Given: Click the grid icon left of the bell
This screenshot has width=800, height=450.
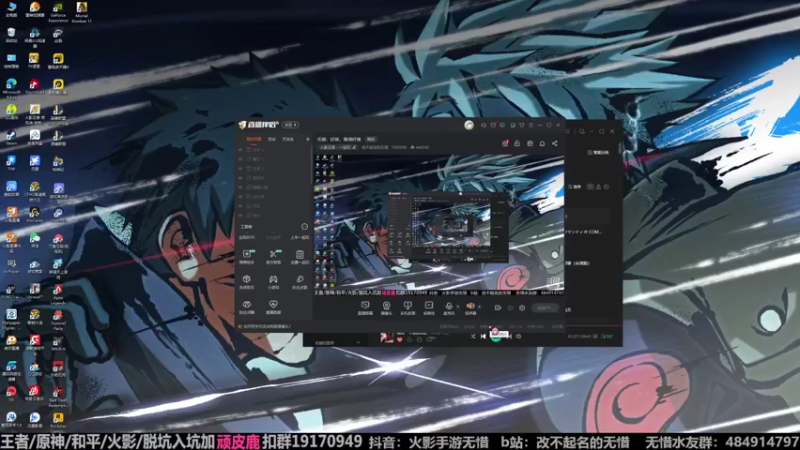Looking at the screenshot, I should [530, 143].
